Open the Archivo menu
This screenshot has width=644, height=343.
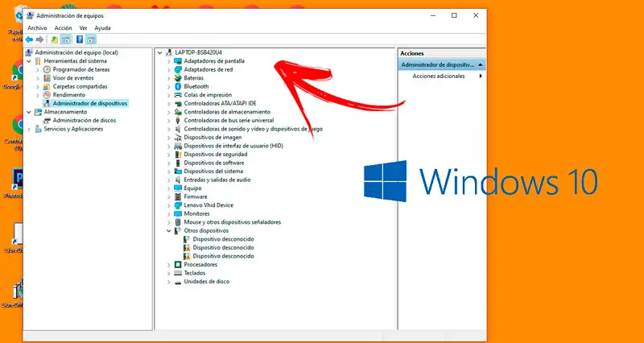37,28
